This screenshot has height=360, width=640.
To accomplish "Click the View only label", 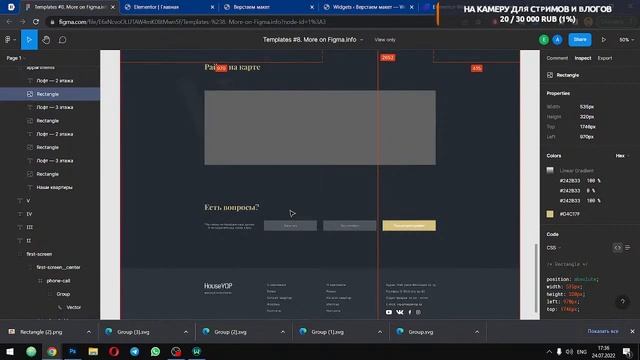I will [385, 40].
